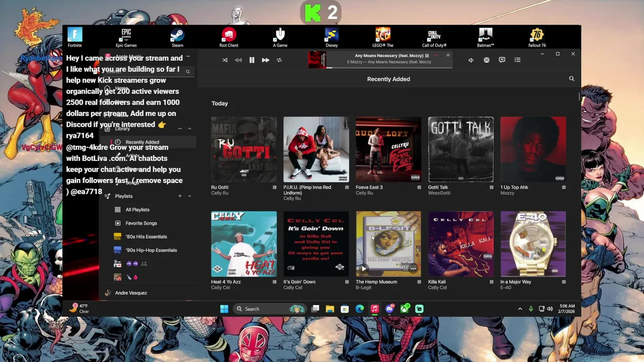Show lyrics with the speech bubble icon
644x362 pixels.
pos(502,60)
